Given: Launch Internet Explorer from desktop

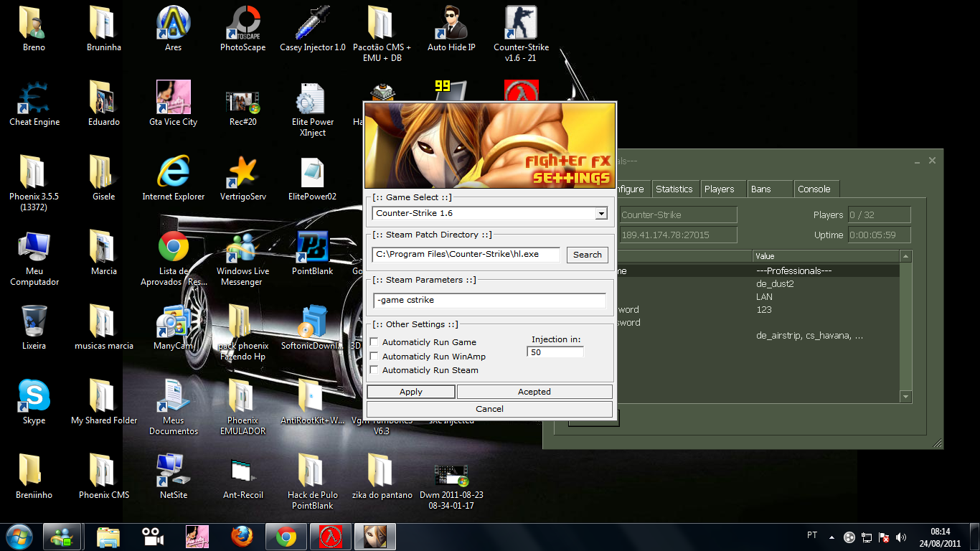Looking at the screenshot, I should click(173, 179).
